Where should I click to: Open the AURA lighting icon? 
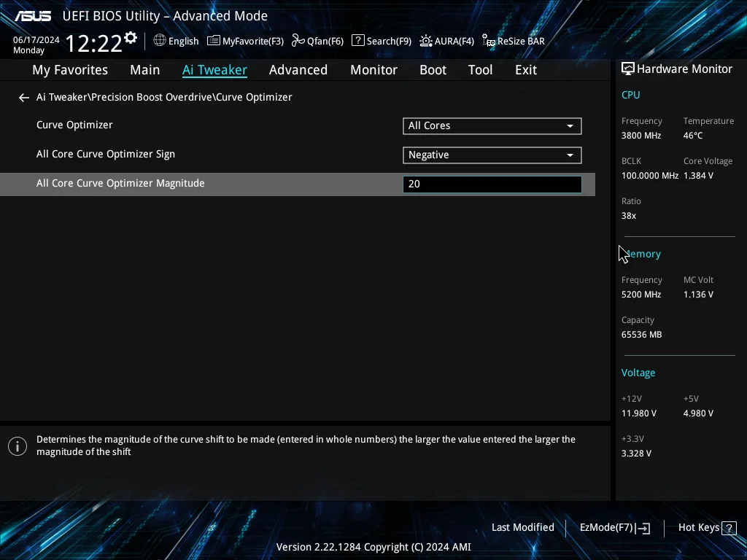pos(425,41)
